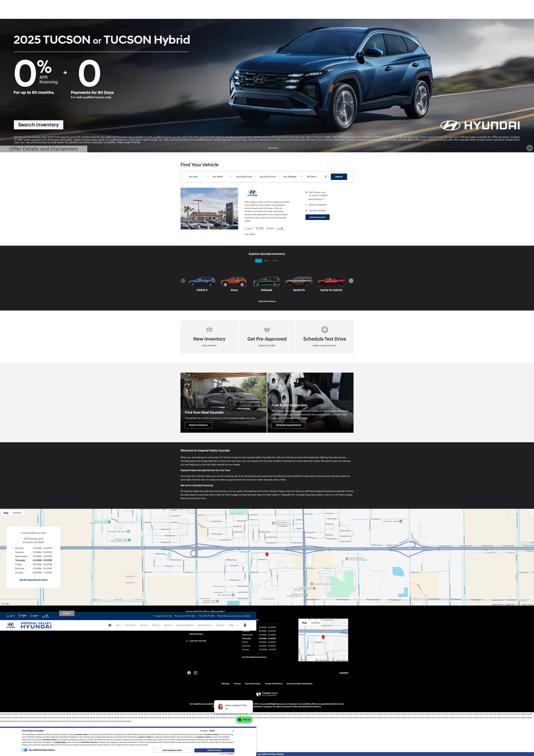Open the Facebook page icon
534x756 pixels.
coord(189,673)
